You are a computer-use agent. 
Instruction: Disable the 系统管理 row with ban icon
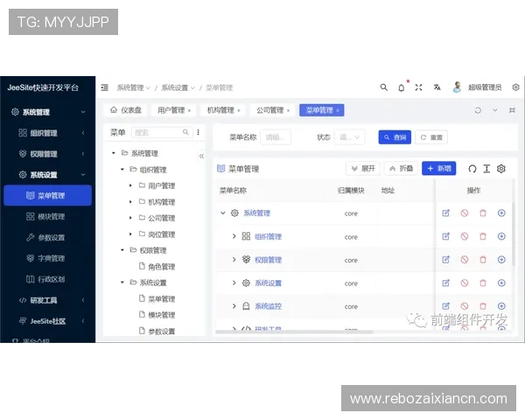pyautogui.click(x=465, y=213)
